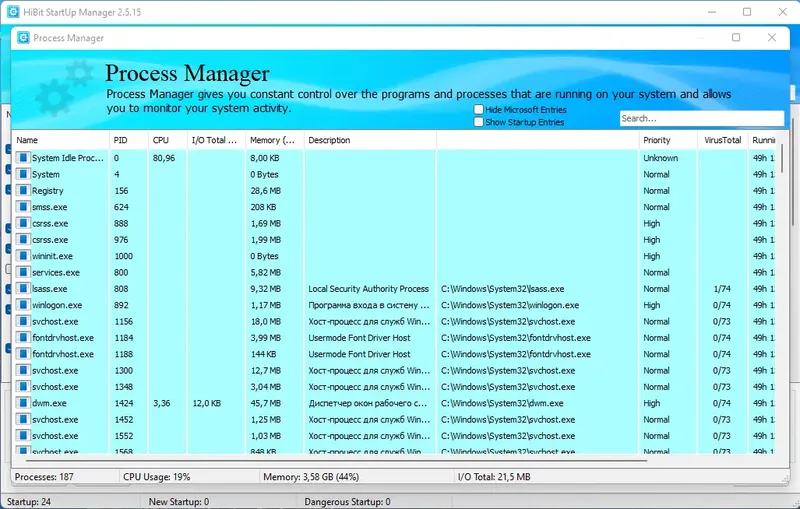Click the icon of svchost.exe PID 1300
This screenshot has width=800, height=509.
[22, 370]
